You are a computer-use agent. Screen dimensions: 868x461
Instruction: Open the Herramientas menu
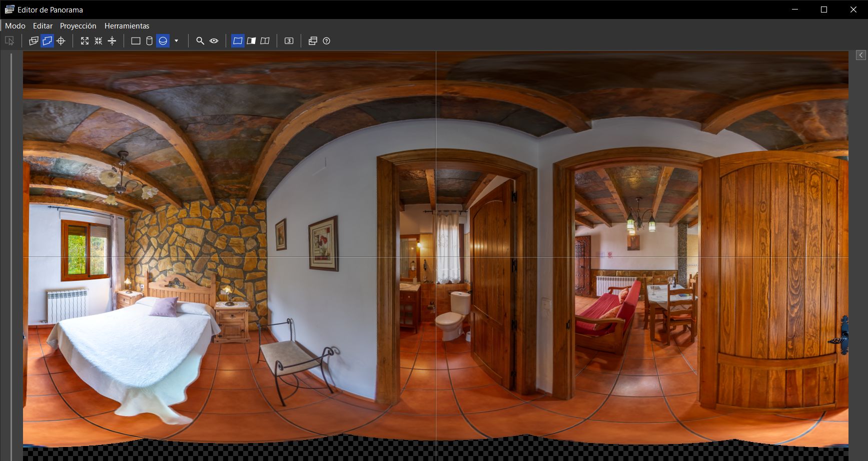pos(127,26)
